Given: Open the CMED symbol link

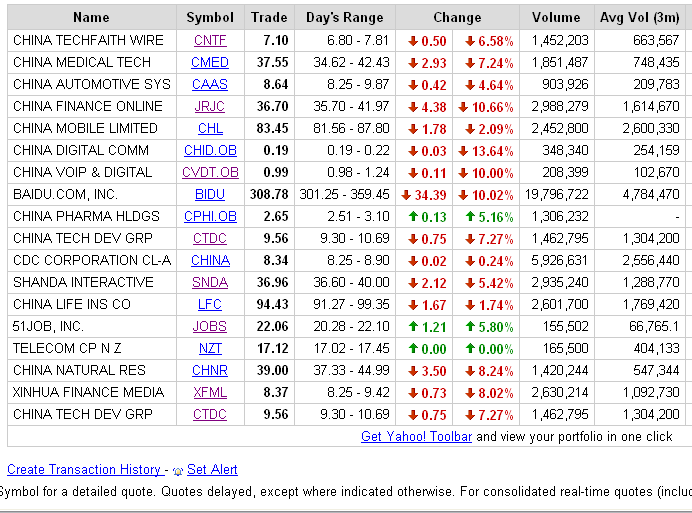Looking at the screenshot, I should coord(210,62).
